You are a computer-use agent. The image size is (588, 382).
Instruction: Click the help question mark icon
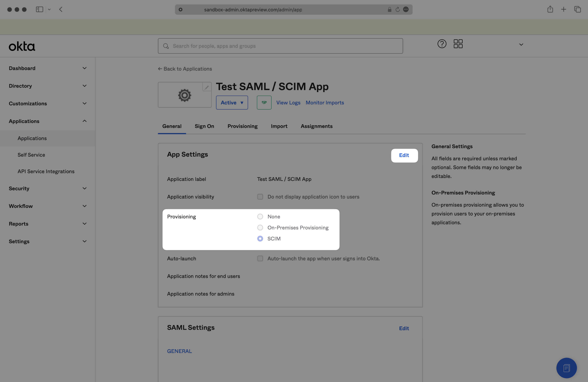[x=442, y=44]
